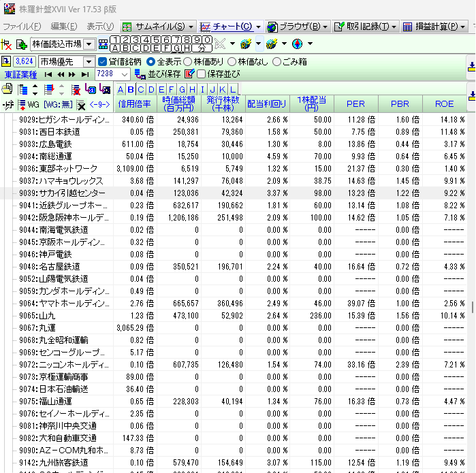Image resolution: width=476 pixels, height=473 pixels.
Task: Click the first-record navigation arrow icon
Action: tap(48, 74)
